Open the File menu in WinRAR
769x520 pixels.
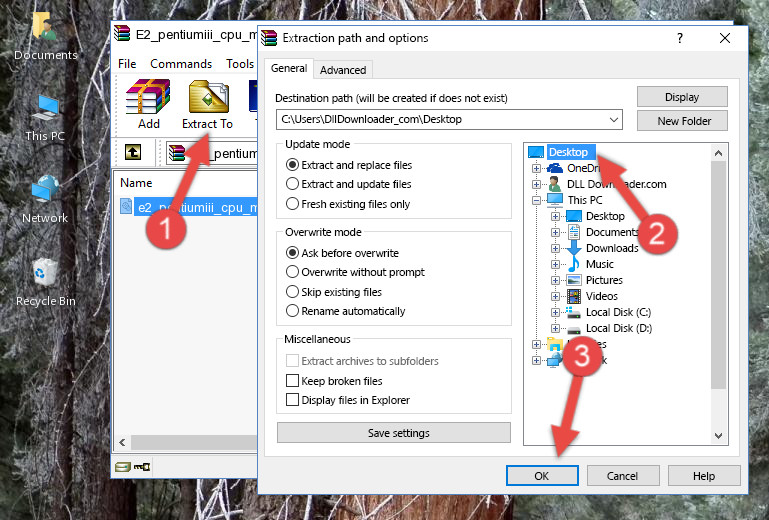point(127,64)
